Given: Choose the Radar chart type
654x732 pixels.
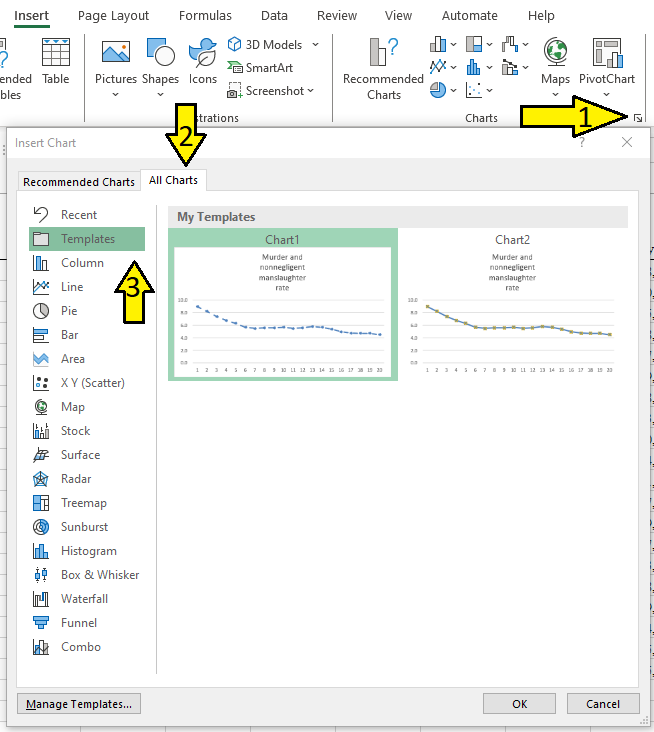Looking at the screenshot, I should point(76,479).
